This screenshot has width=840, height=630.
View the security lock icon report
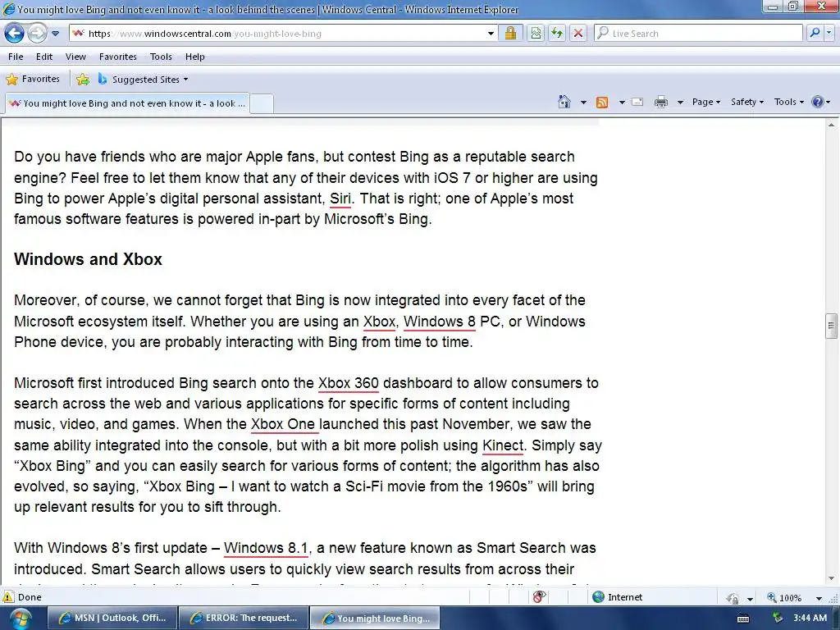pos(510,33)
